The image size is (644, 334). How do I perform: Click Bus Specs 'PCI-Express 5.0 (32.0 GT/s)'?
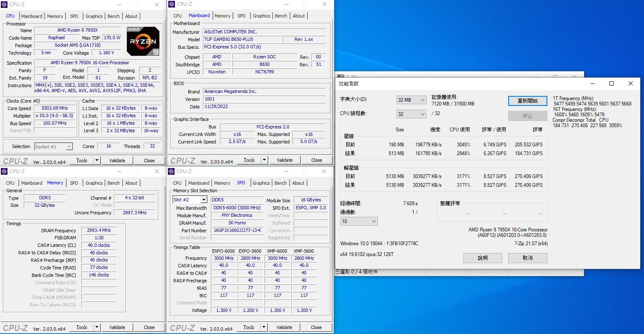coord(264,47)
